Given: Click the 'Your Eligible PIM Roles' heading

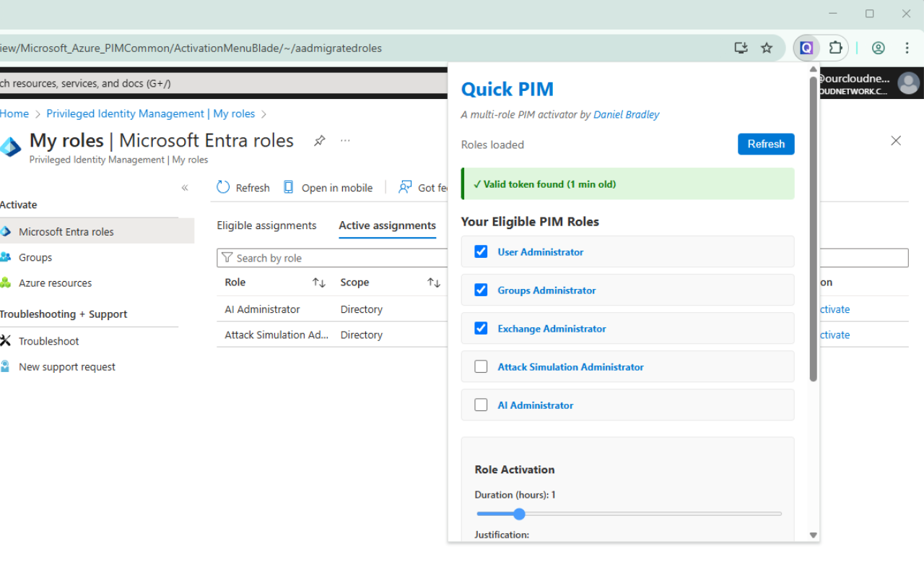Looking at the screenshot, I should tap(531, 221).
